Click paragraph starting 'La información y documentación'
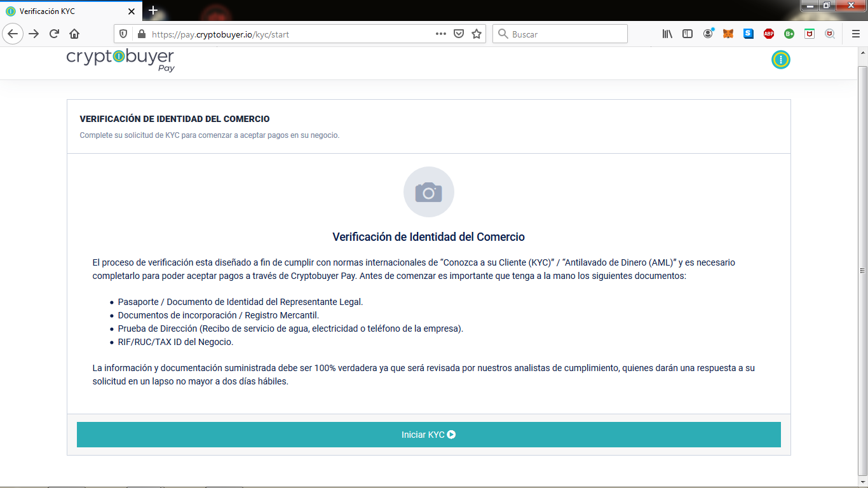868x488 pixels. tap(423, 375)
